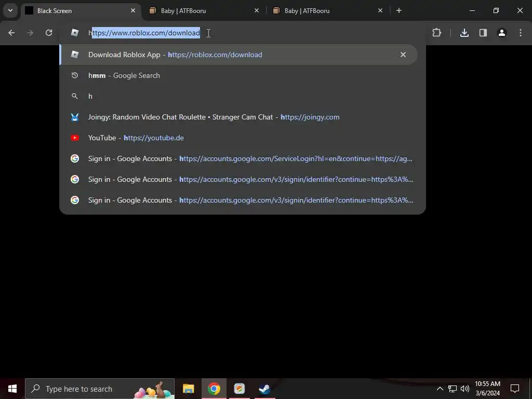Select the 'h' search suggestion

point(238,96)
